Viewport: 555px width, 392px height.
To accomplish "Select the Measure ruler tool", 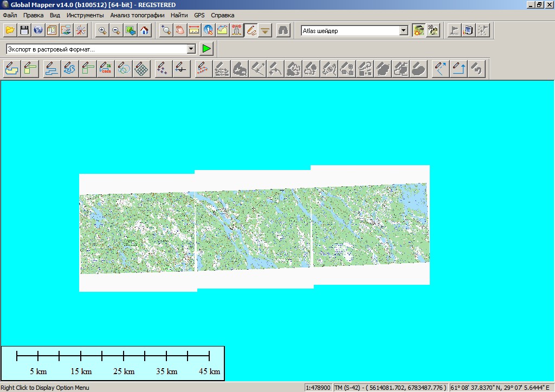I will pos(194,30).
